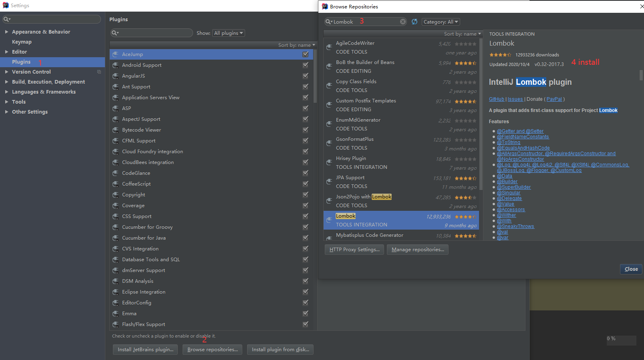The width and height of the screenshot is (644, 360).
Task: Expand the Tools settings section
Action: point(6,102)
